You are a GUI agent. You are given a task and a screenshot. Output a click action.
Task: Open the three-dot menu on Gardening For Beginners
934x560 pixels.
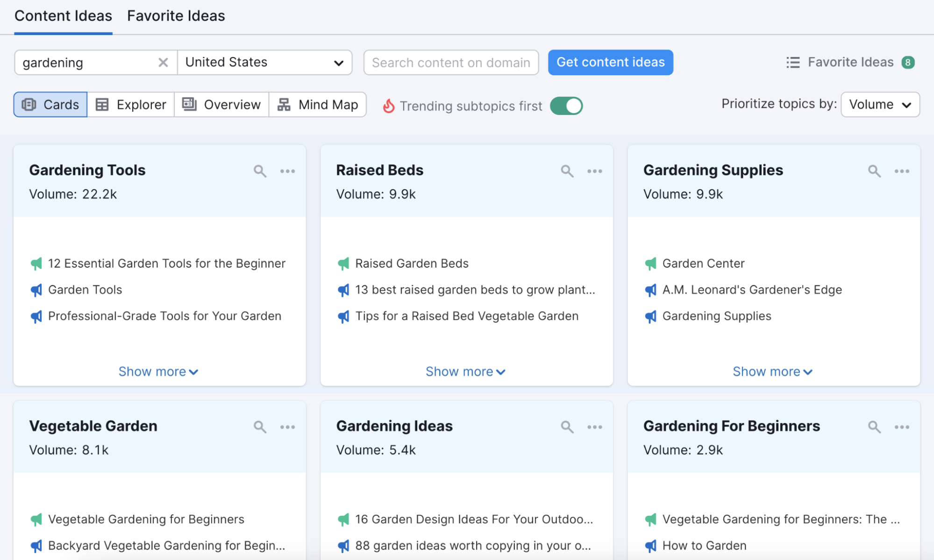point(902,426)
